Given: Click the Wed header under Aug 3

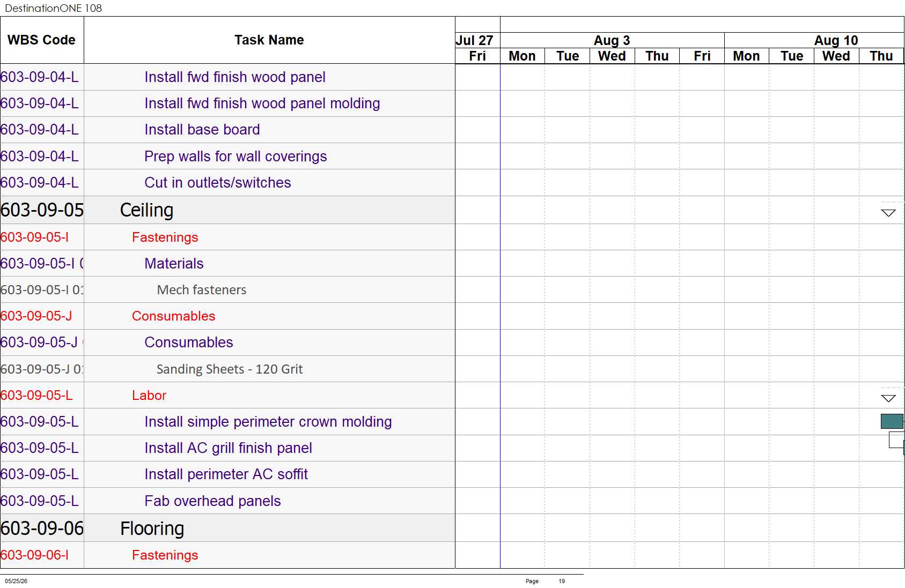Looking at the screenshot, I should (612, 56).
